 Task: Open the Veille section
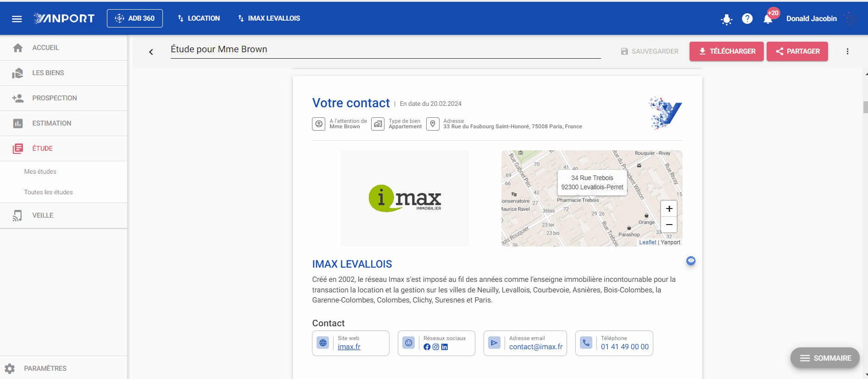(x=64, y=215)
